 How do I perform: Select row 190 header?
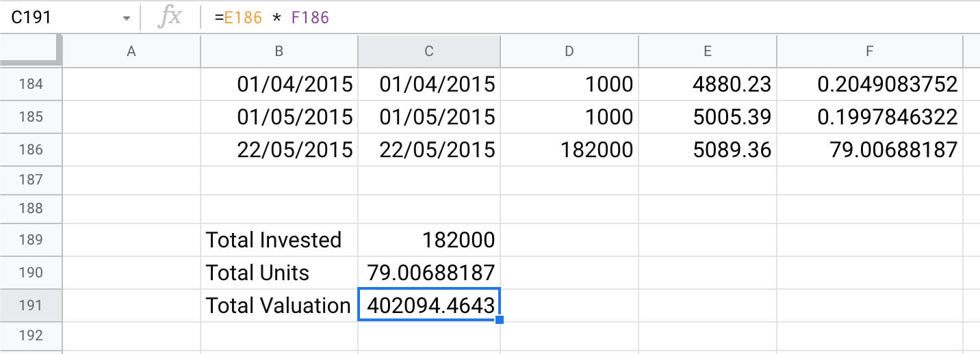(31, 273)
